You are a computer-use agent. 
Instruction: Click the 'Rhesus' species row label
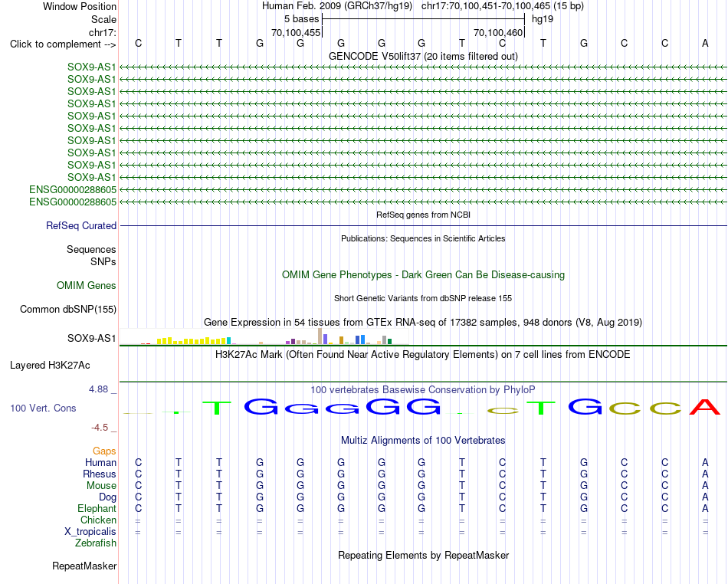click(100, 474)
